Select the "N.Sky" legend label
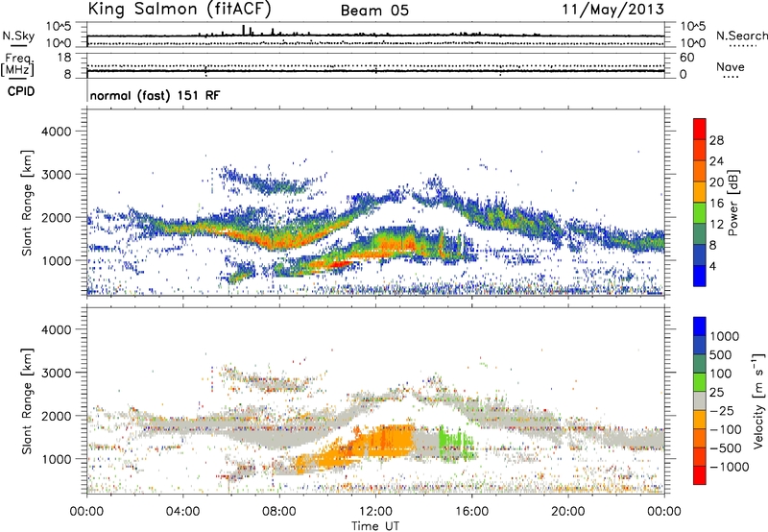This screenshot has width=768, height=532. (18, 36)
